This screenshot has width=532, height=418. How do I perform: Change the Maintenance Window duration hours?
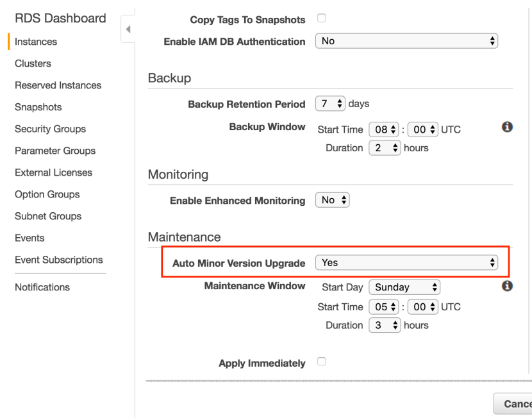click(x=385, y=325)
